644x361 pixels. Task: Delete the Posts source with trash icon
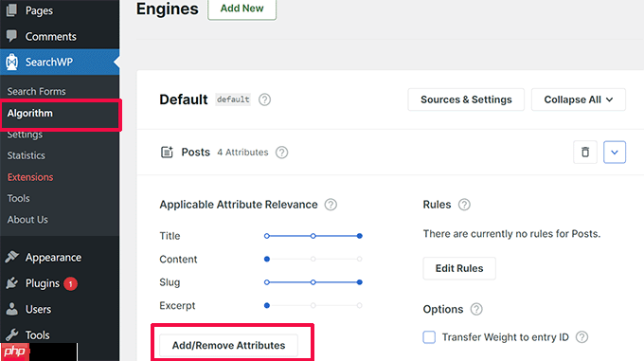pyautogui.click(x=585, y=153)
